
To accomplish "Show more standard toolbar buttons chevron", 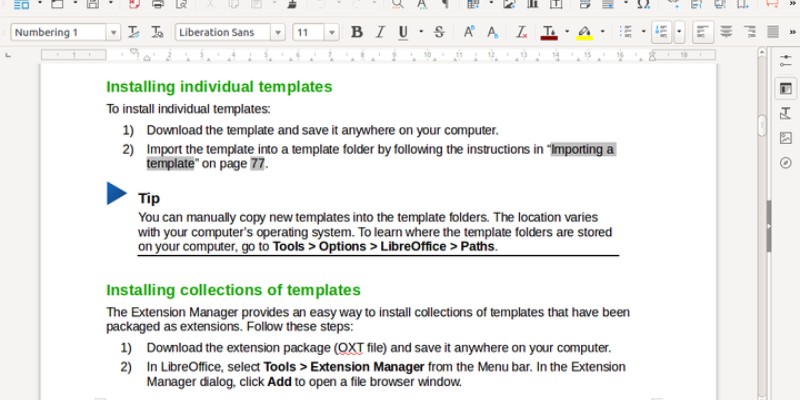I will pyautogui.click(x=793, y=4).
